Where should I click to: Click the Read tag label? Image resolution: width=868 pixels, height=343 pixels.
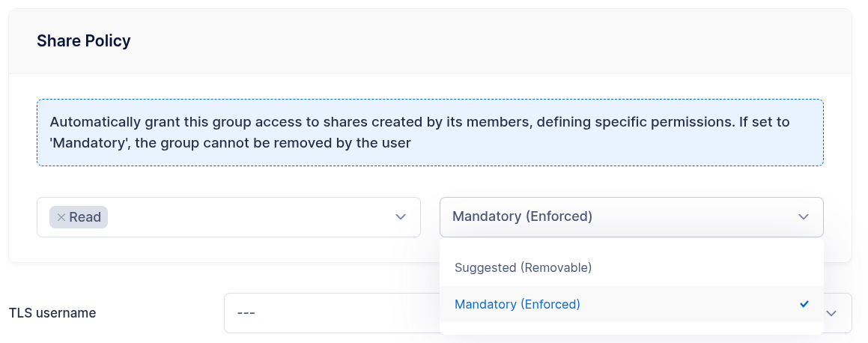point(85,217)
